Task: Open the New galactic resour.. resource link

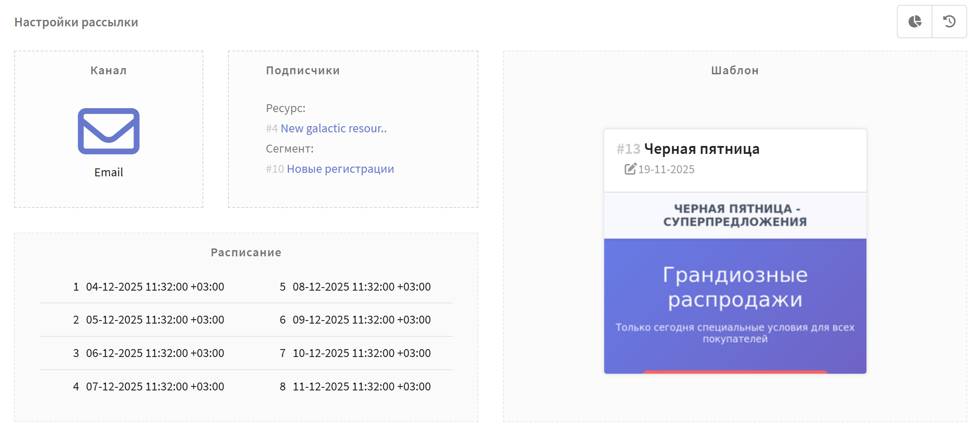Action: coord(333,128)
